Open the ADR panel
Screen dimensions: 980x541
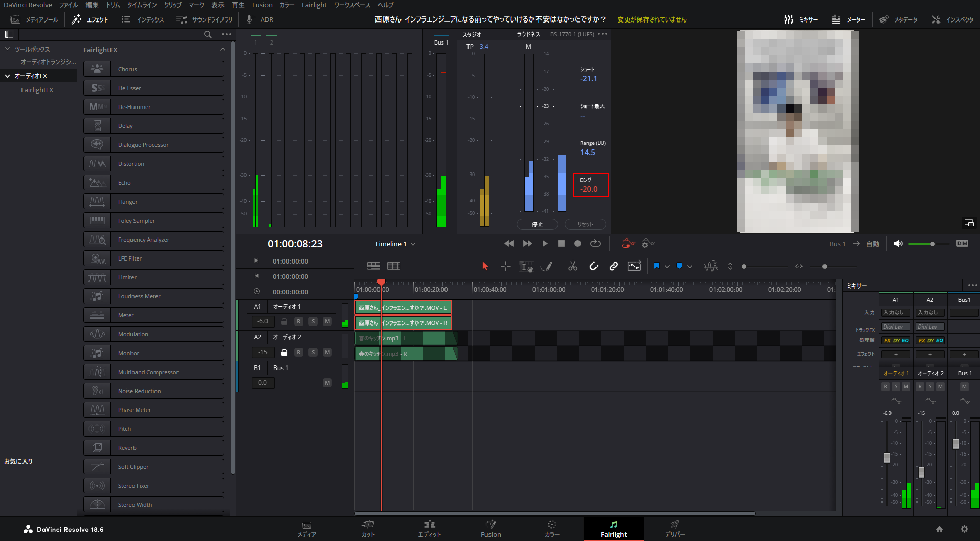(260, 19)
